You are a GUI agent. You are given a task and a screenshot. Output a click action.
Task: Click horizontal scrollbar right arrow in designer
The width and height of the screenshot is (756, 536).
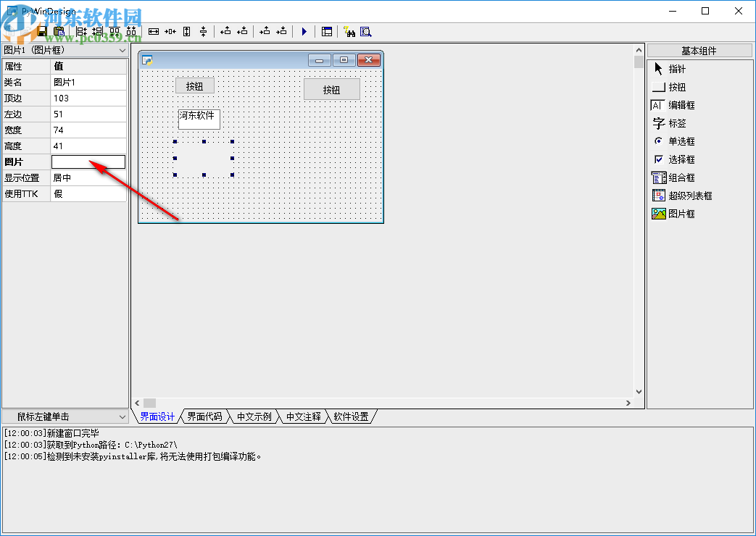(628, 403)
